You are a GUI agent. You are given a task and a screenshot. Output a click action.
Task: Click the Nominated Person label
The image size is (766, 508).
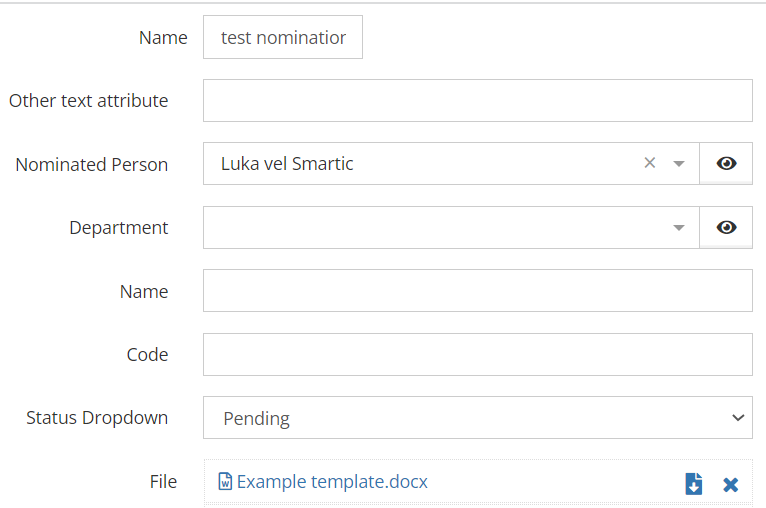coord(92,165)
